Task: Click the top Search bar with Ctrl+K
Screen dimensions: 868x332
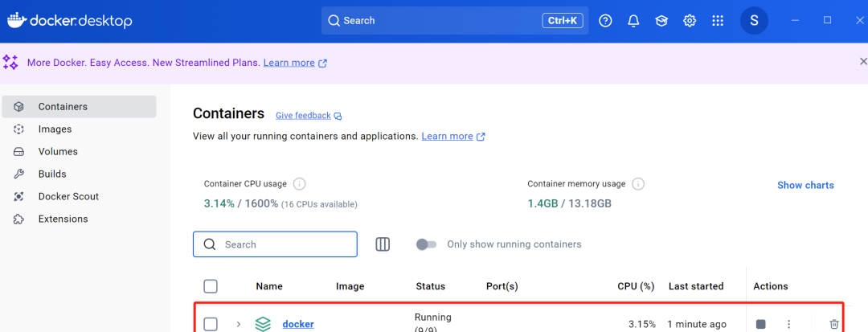Action: [455, 20]
